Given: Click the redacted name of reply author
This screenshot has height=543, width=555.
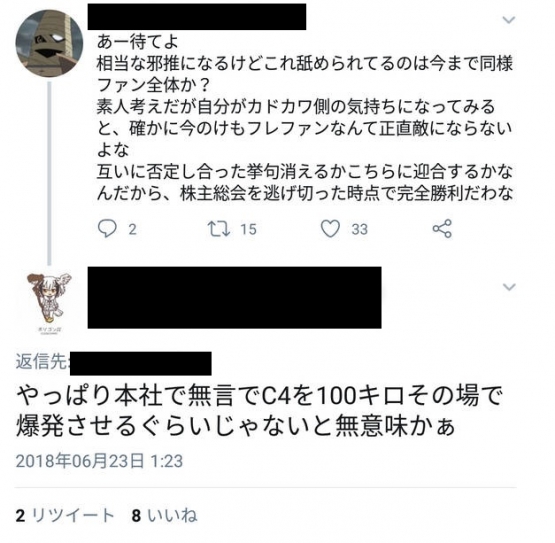Looking at the screenshot, I should click(235, 298).
